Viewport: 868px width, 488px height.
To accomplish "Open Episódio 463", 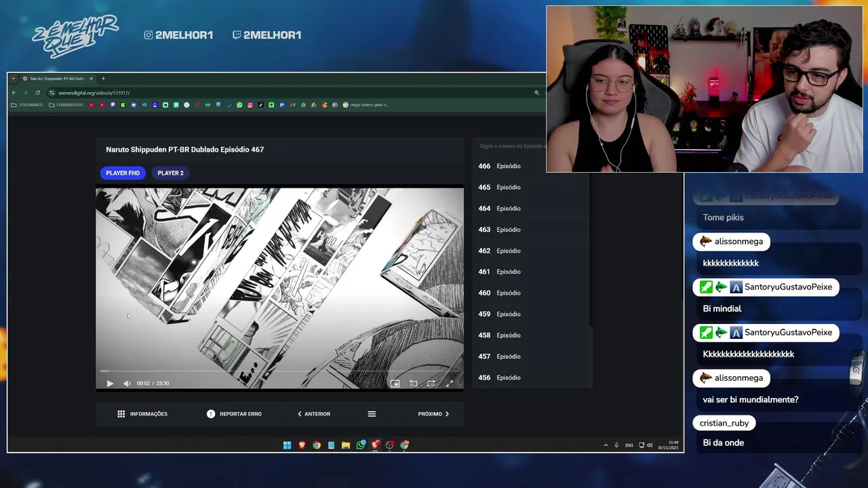I will (x=530, y=230).
